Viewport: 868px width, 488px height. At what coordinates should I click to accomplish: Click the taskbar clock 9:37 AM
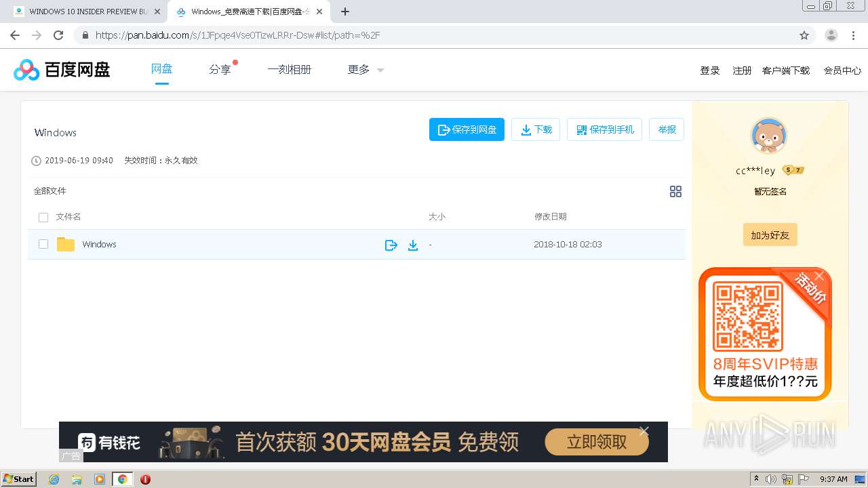[x=833, y=479]
